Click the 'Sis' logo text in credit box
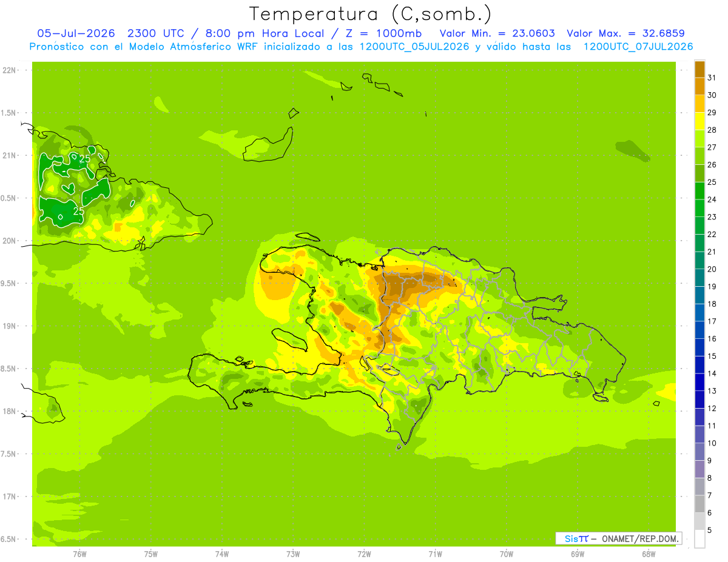 tap(571, 538)
